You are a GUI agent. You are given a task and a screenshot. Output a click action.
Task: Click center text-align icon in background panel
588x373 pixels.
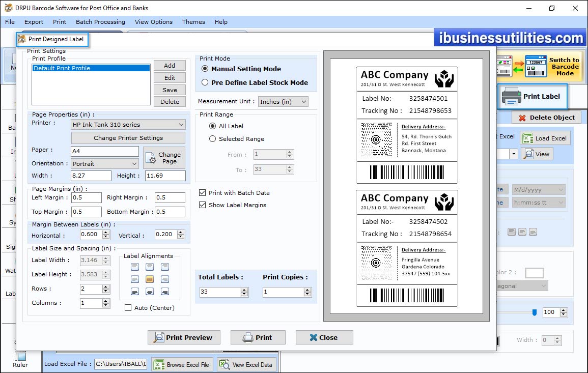[522, 232]
